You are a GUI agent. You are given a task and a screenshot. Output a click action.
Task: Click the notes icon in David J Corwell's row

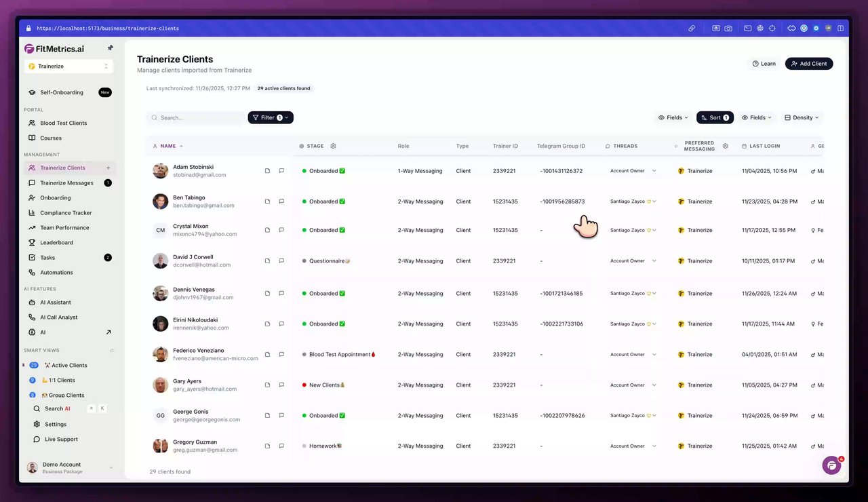tap(267, 261)
